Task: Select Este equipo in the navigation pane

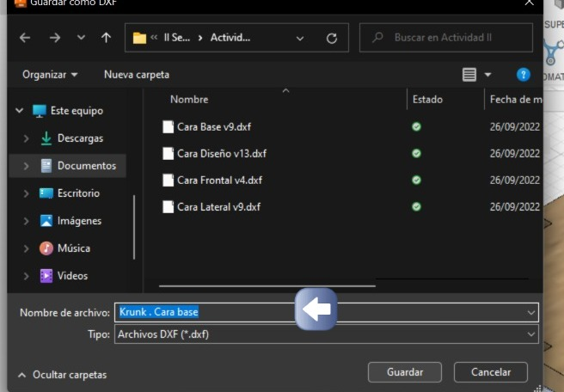Action: click(x=77, y=111)
